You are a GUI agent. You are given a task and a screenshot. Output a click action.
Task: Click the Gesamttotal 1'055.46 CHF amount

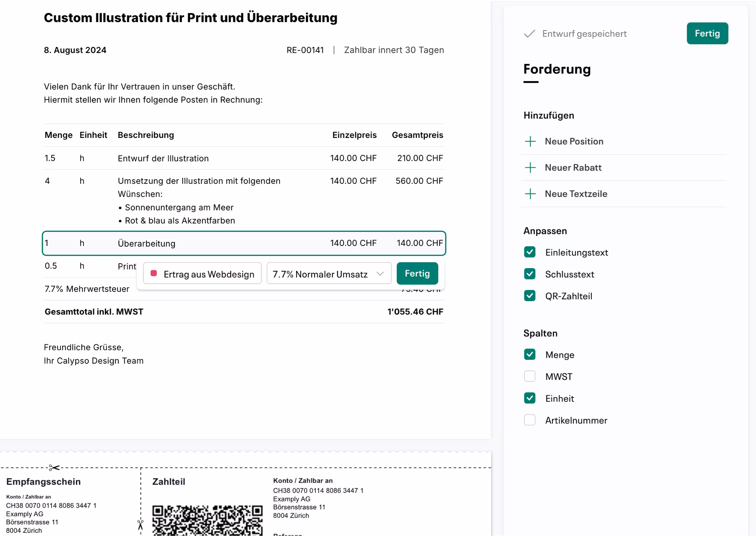(415, 312)
